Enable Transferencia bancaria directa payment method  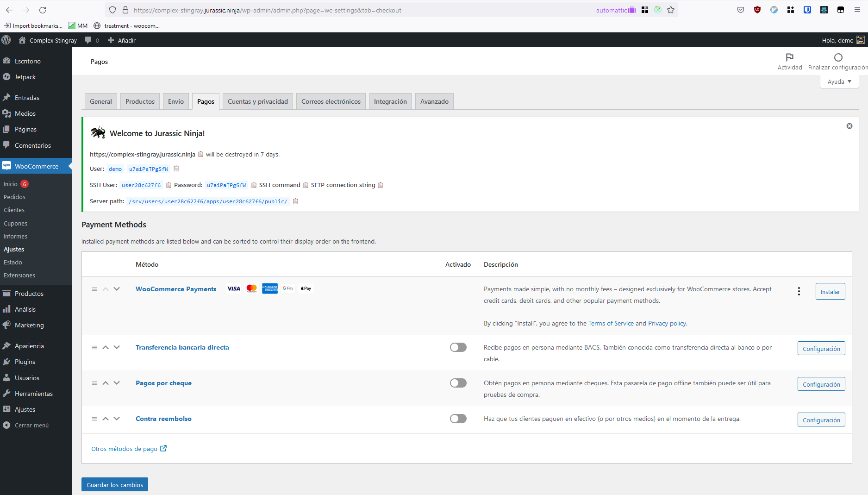[458, 347]
